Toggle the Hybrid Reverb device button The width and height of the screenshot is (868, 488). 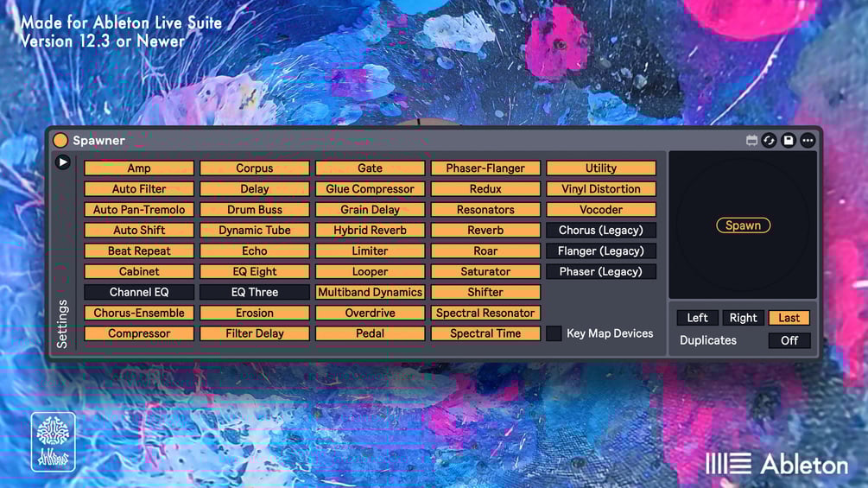[370, 230]
